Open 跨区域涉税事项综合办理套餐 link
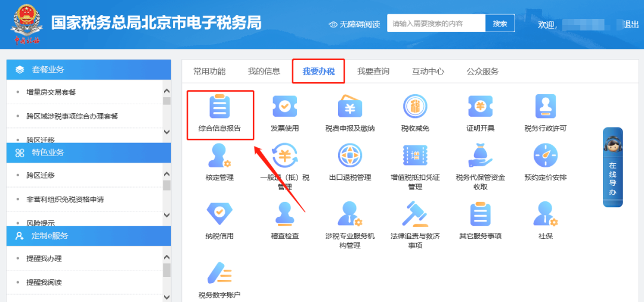This screenshot has width=644, height=302. click(x=72, y=116)
